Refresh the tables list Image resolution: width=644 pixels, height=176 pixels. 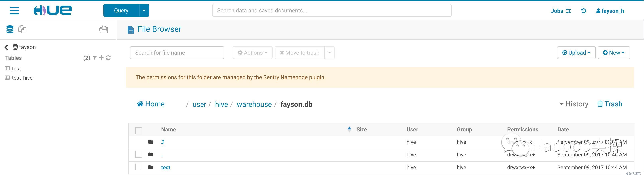(x=108, y=58)
